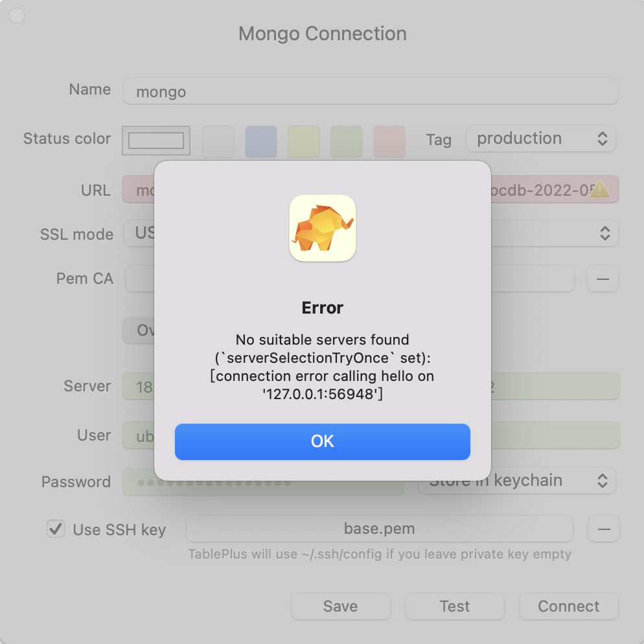Click the warning triangle on the URL field

pos(599,189)
